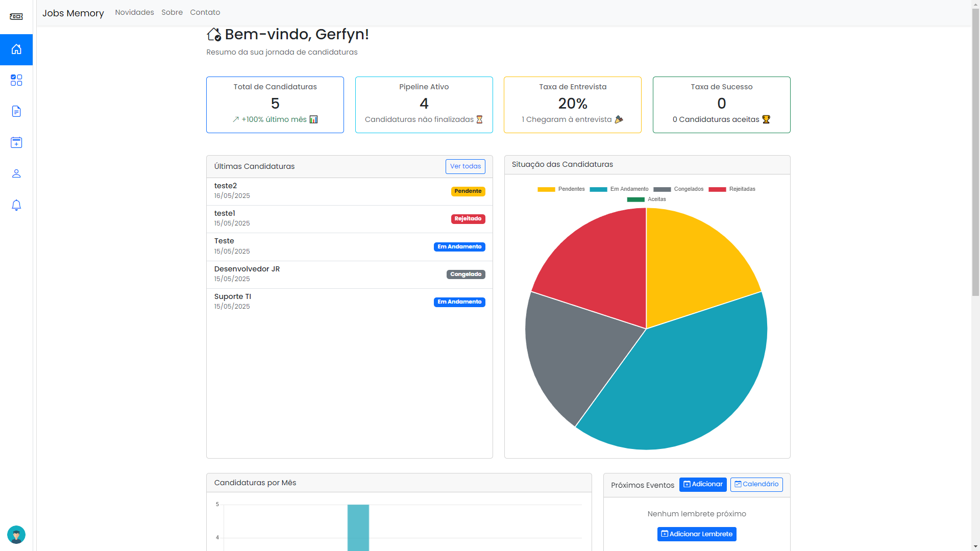Click the Jobs Memory logo icon
The image size is (980, 551).
[16, 16]
